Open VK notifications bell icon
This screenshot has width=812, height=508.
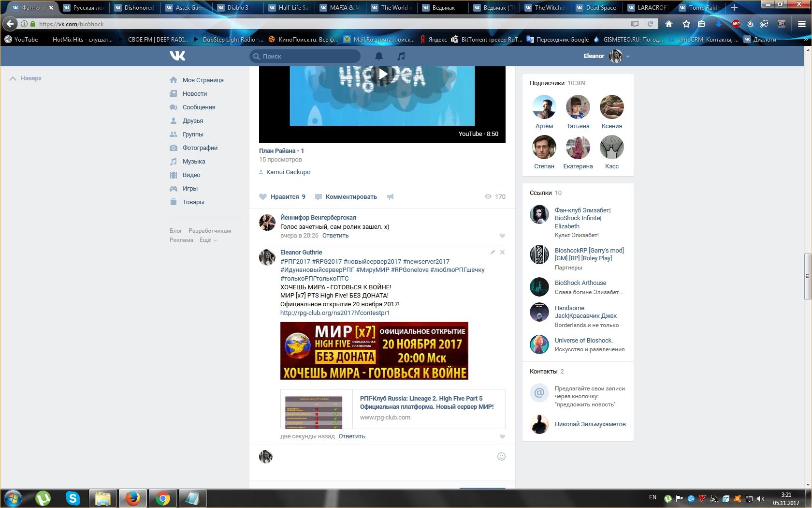[x=379, y=56]
